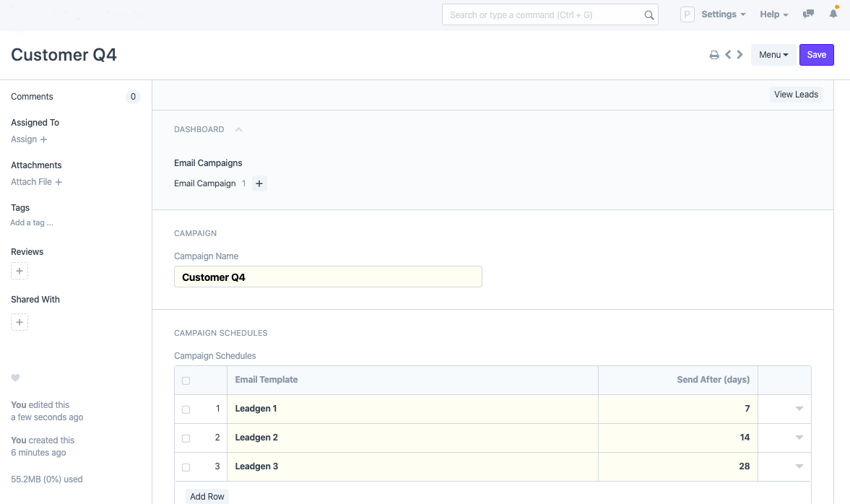850x504 pixels.
Task: Collapse the Dashboard section
Action: pyautogui.click(x=239, y=130)
